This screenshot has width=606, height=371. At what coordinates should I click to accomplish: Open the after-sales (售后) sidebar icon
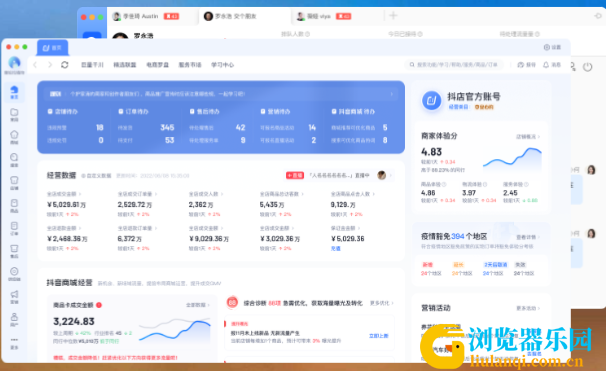14,251
